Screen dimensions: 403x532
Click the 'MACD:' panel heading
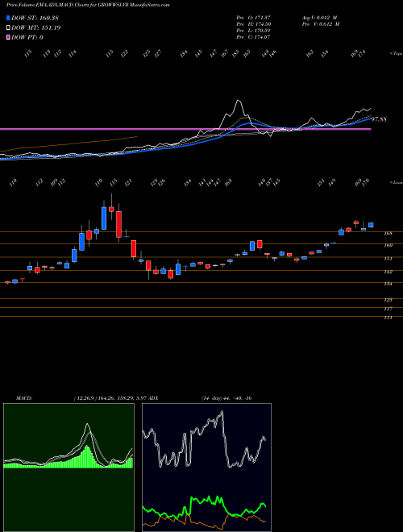point(24,398)
